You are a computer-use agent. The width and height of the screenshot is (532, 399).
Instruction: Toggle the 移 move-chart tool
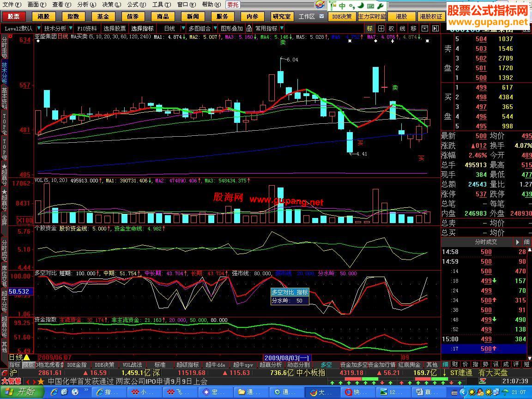click(x=413, y=29)
